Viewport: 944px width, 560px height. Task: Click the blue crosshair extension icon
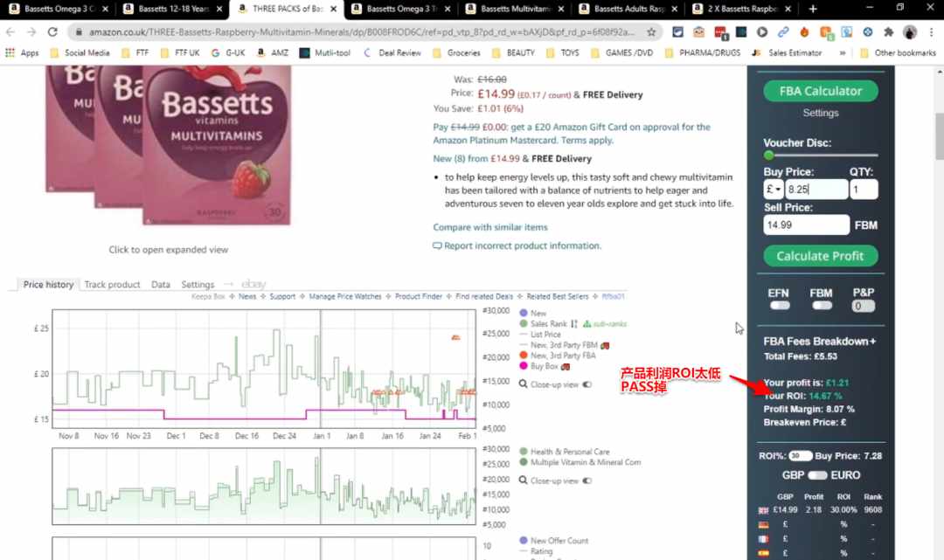click(x=868, y=31)
